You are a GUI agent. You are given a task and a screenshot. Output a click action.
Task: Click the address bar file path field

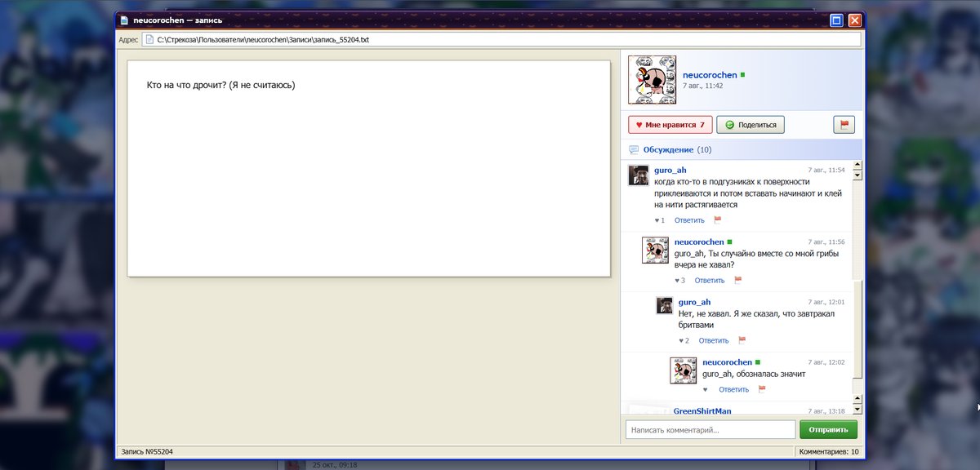501,39
